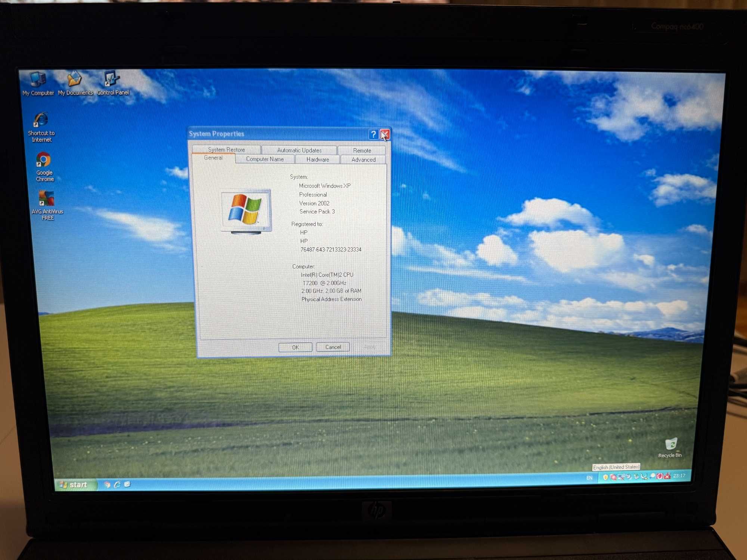Click the 'Version 2002' text

click(x=314, y=203)
